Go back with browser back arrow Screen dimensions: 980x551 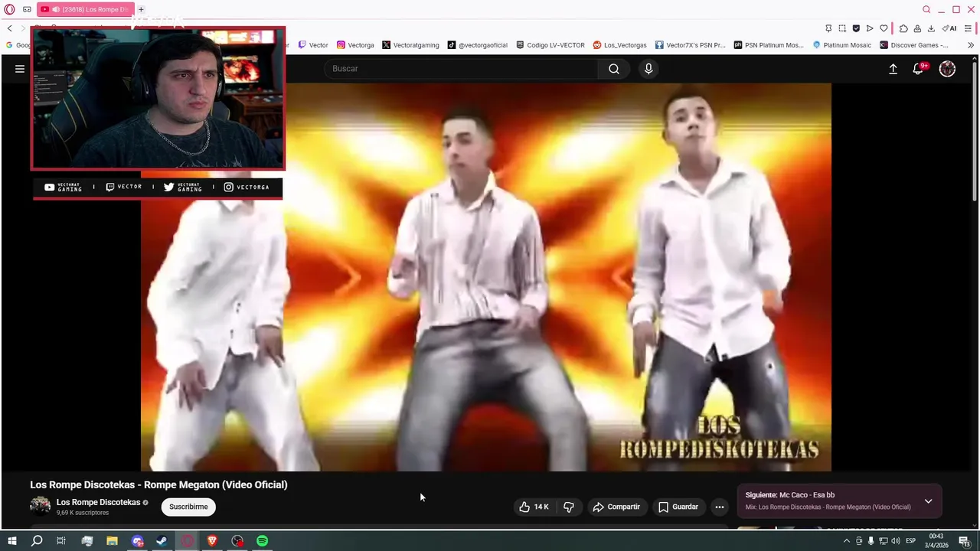tap(9, 28)
